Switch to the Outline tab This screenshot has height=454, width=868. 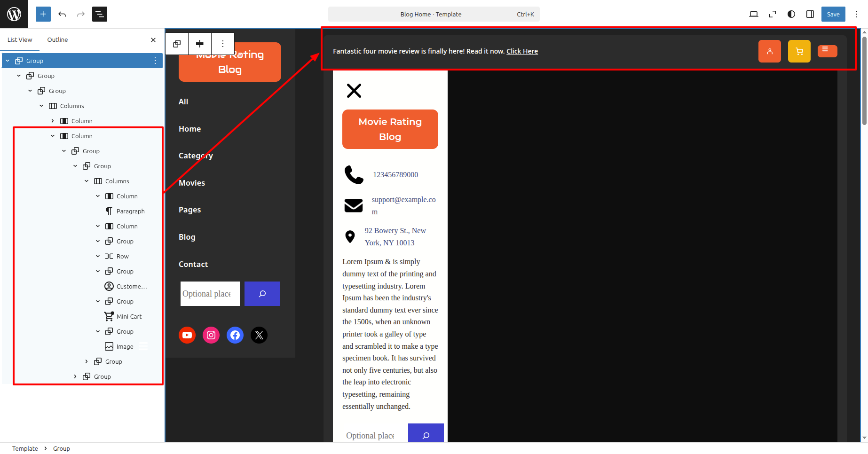(57, 40)
